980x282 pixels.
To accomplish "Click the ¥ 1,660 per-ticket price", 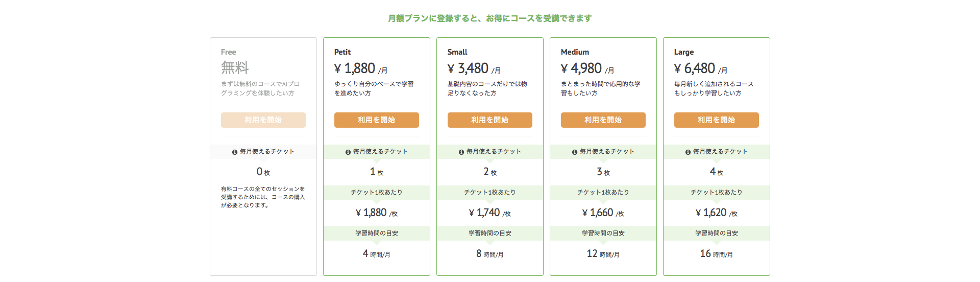I will click(603, 213).
